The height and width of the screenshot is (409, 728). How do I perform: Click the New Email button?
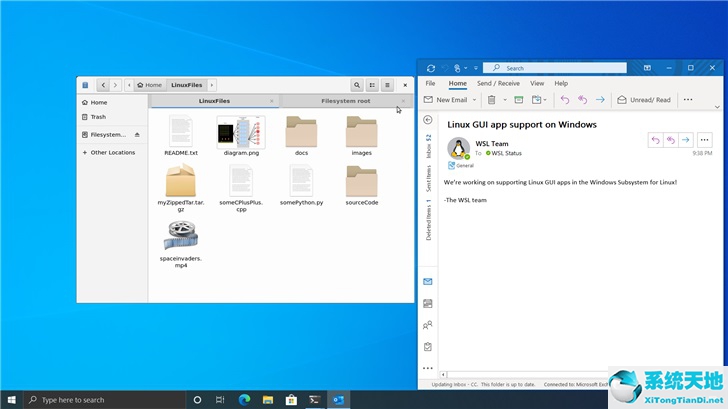pyautogui.click(x=445, y=100)
